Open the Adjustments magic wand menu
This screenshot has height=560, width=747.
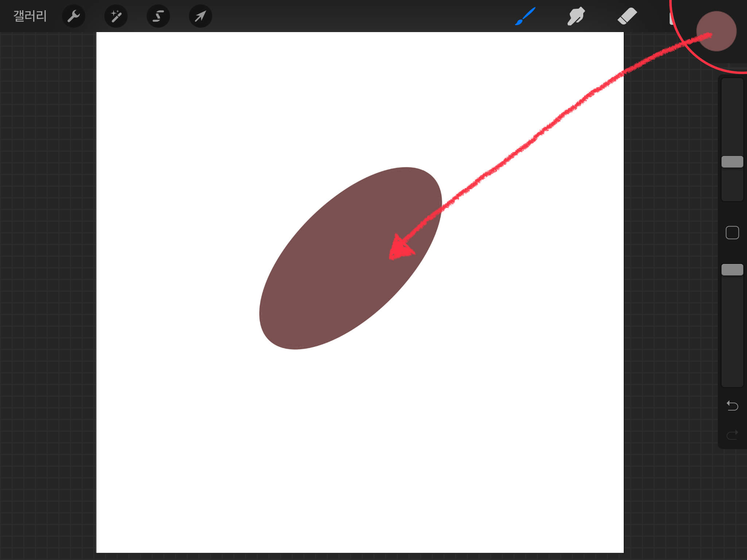(x=116, y=16)
